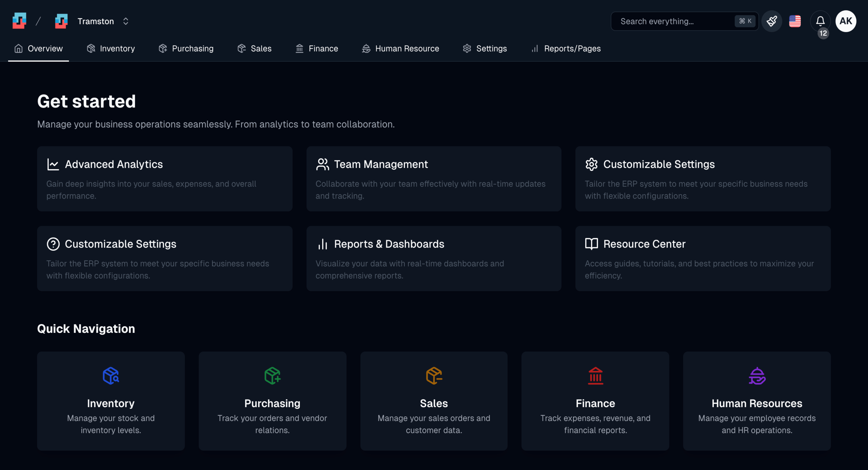This screenshot has height=470, width=868.
Task: Click the red Finance bank icon
Action: (595, 376)
